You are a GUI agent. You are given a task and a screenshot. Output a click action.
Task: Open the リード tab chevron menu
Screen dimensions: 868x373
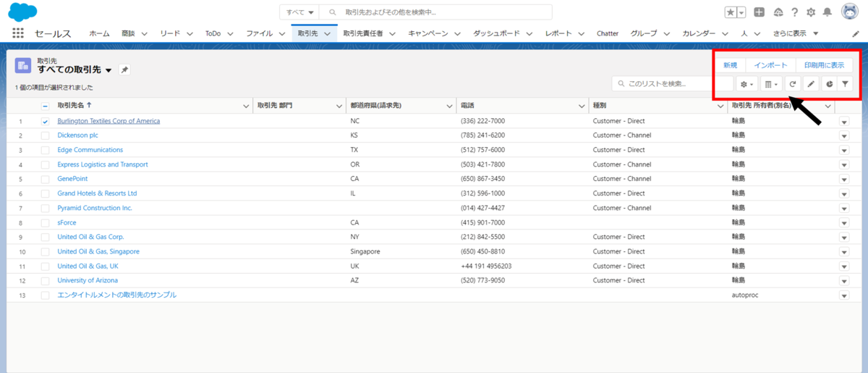click(190, 33)
